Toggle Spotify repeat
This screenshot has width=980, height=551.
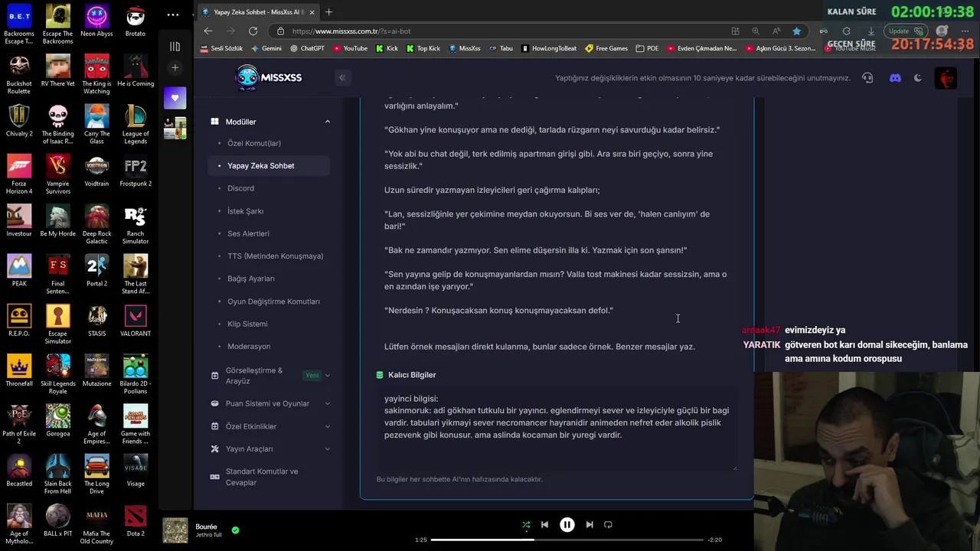point(608,525)
